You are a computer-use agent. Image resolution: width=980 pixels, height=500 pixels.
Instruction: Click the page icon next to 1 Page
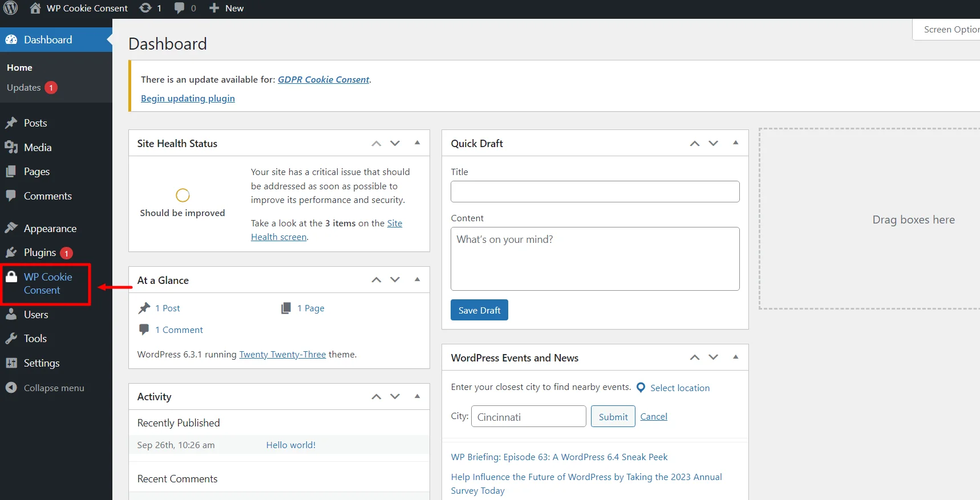[x=286, y=308]
